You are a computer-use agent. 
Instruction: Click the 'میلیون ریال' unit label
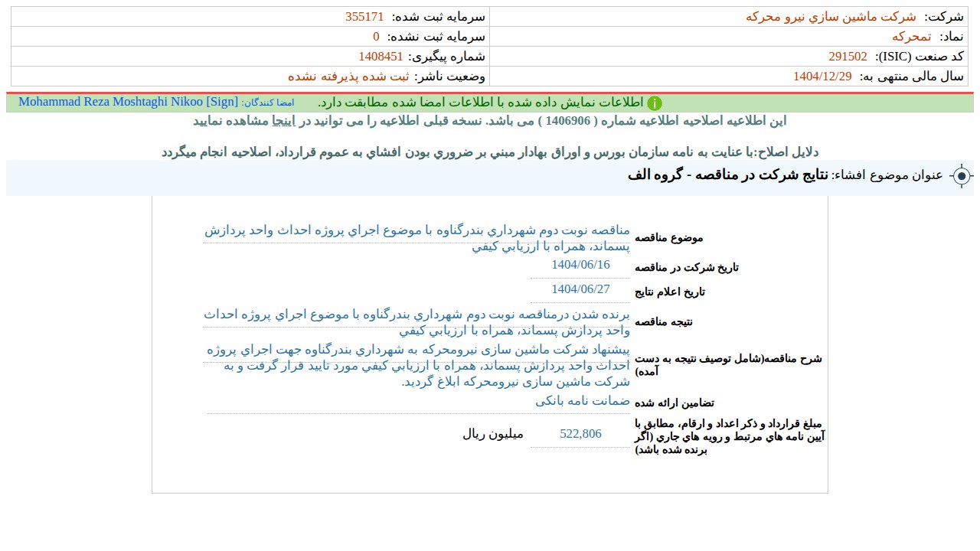point(493,434)
